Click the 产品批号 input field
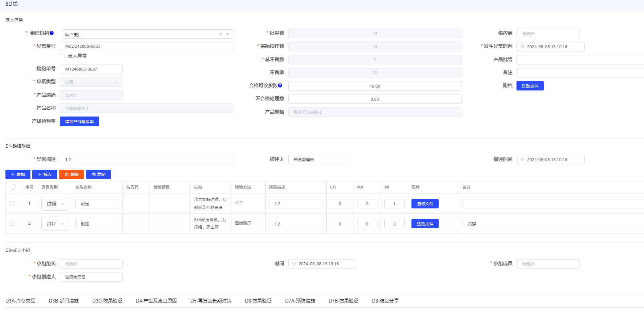Screen dimensions: 644x313 (580, 60)
